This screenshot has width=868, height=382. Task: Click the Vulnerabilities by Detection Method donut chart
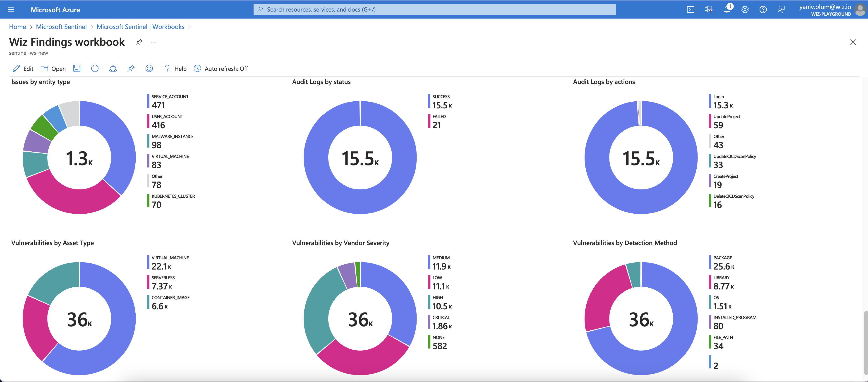[x=641, y=319]
